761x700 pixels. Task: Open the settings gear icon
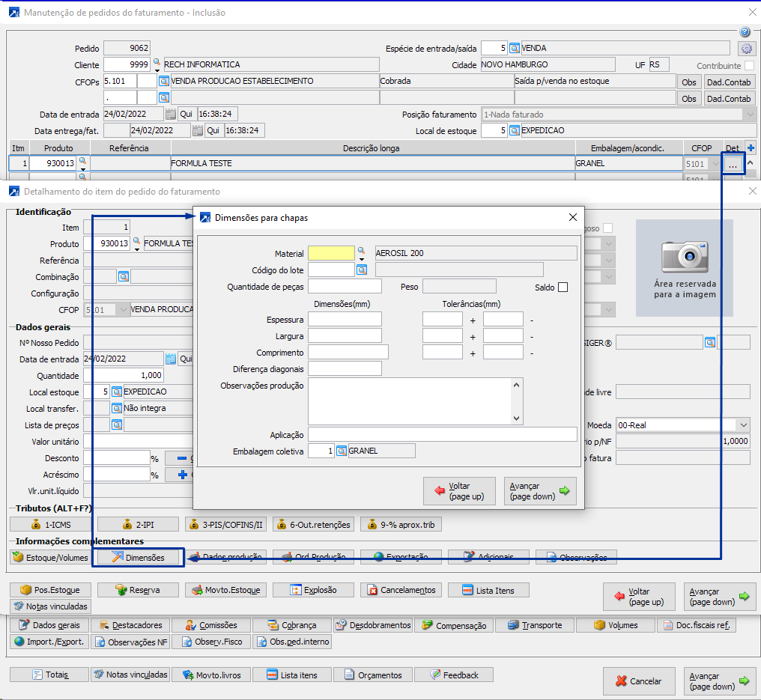point(745,49)
